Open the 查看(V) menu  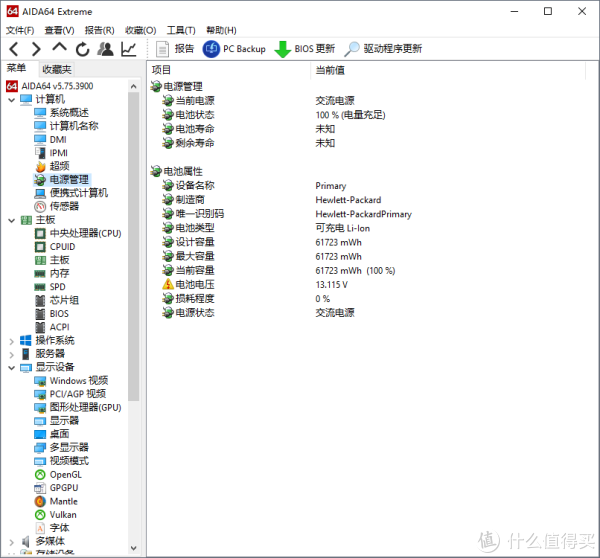[x=59, y=30]
